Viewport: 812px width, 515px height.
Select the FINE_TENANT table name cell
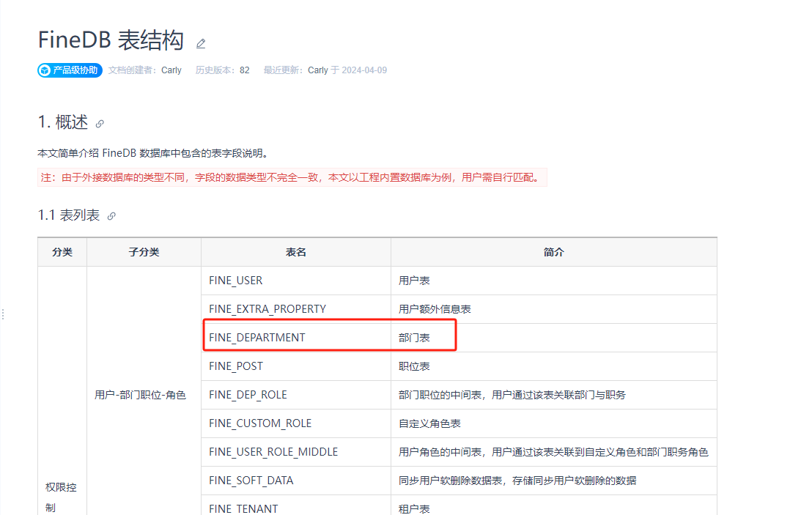[x=295, y=505]
